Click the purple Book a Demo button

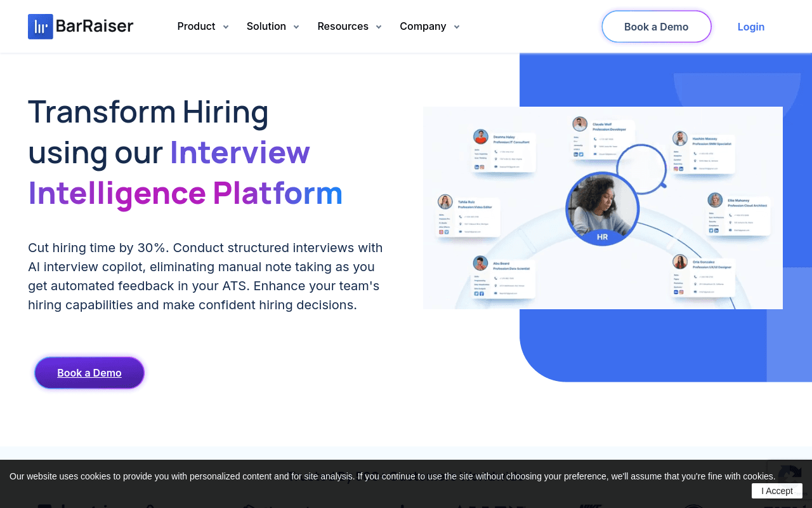tap(89, 373)
